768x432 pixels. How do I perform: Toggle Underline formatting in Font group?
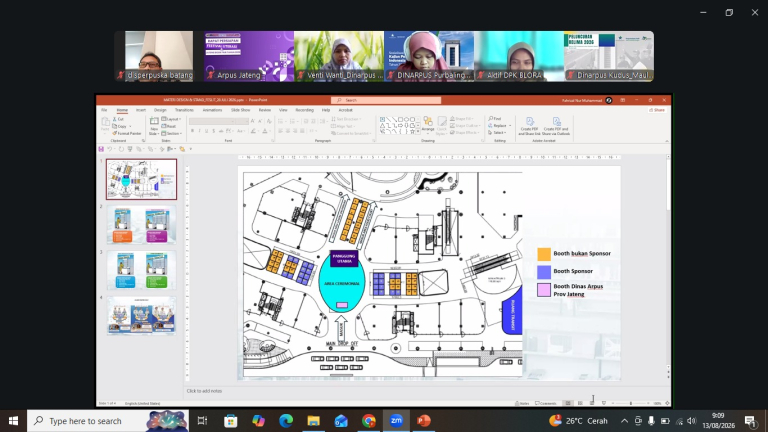click(206, 131)
